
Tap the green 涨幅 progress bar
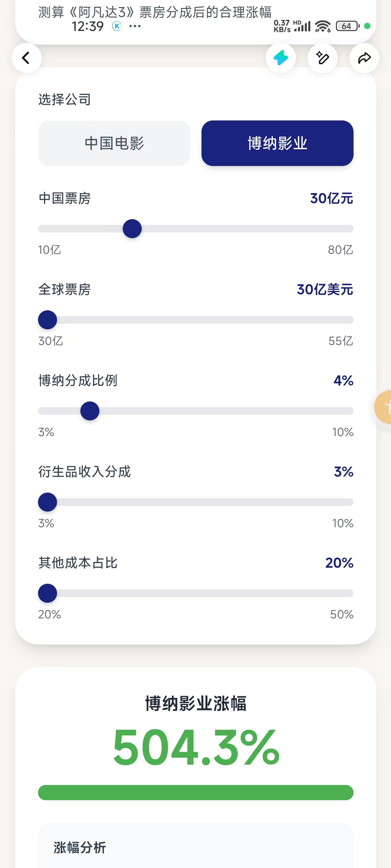point(196,793)
